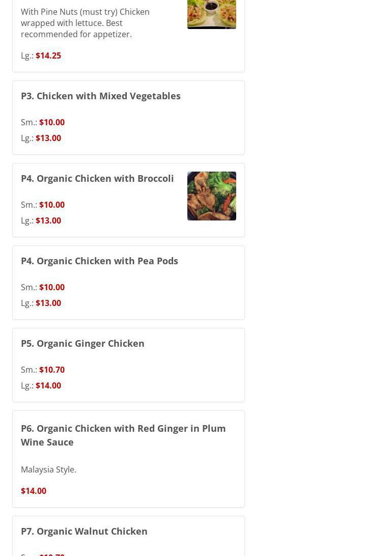Open P4. Organic Chicken with Broccoli item
Image resolution: width=392 pixels, height=556 pixels.
[x=97, y=178]
